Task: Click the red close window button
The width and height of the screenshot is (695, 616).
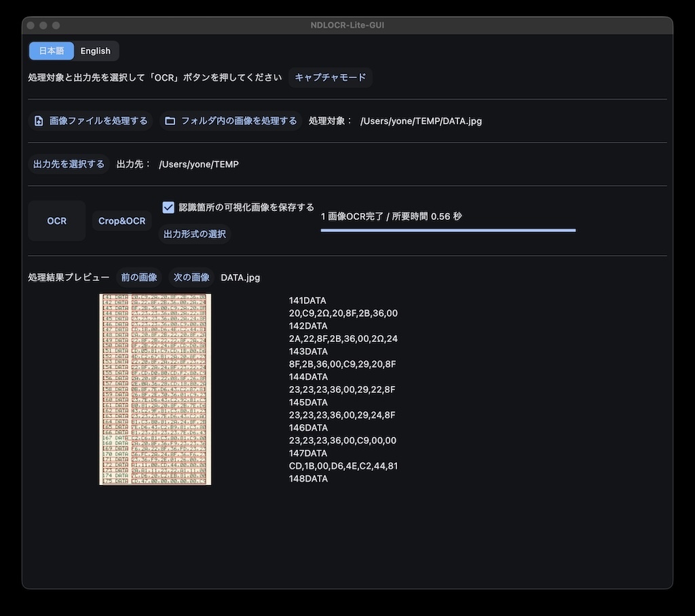Action: [x=31, y=25]
